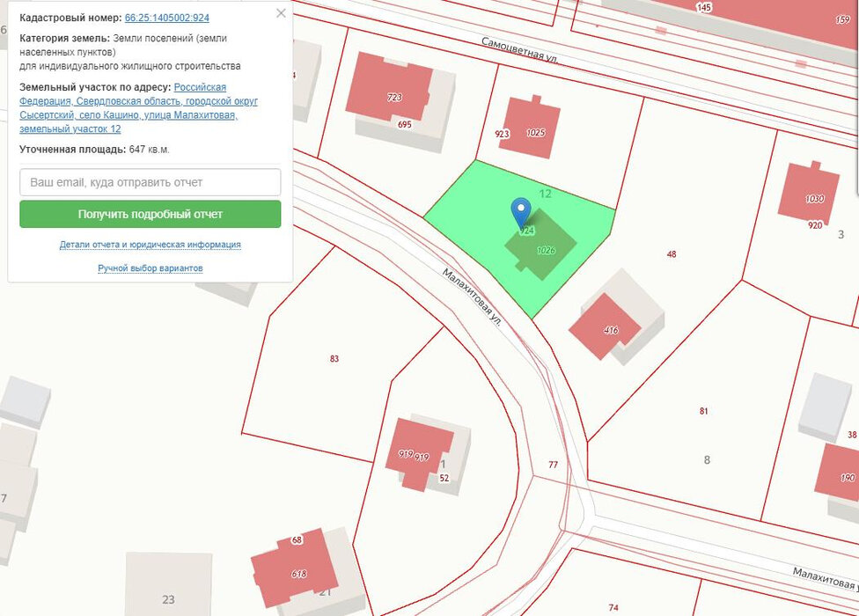Select the red building labeled 1025
Viewport: 859px width, 616px height.
[x=530, y=127]
